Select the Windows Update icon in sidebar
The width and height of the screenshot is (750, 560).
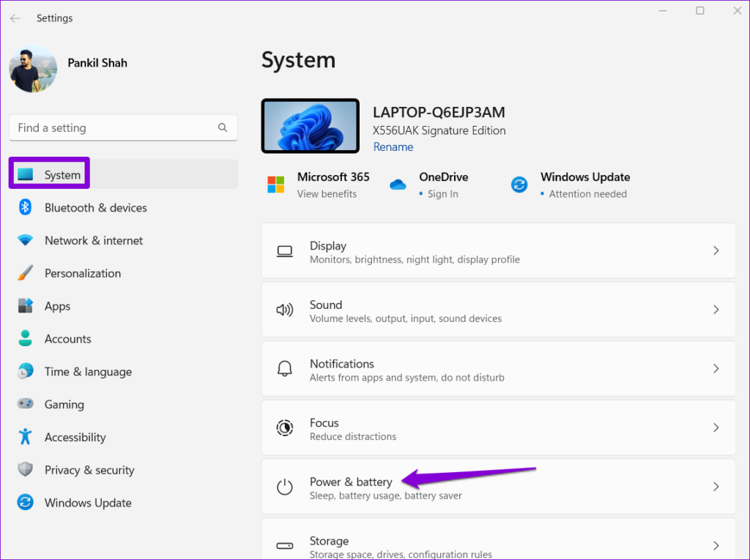pyautogui.click(x=23, y=503)
